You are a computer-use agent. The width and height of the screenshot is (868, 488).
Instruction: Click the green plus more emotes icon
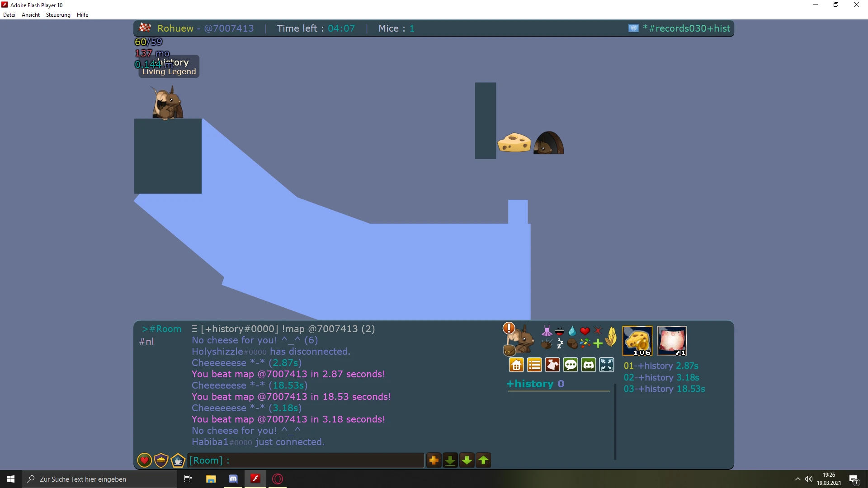point(598,344)
